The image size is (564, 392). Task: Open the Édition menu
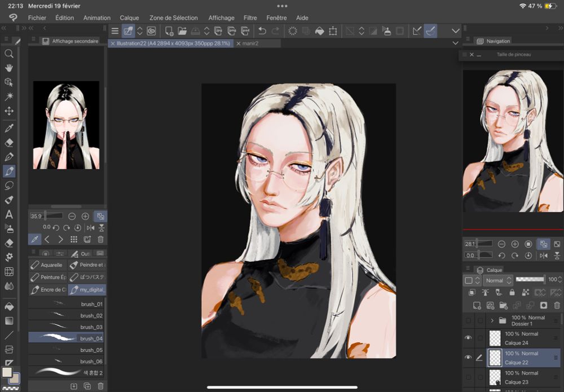[x=64, y=17]
